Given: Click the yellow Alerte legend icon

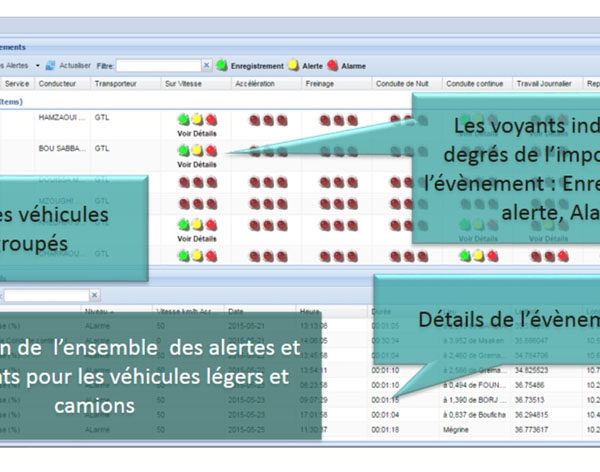Looking at the screenshot, I should point(294,65).
